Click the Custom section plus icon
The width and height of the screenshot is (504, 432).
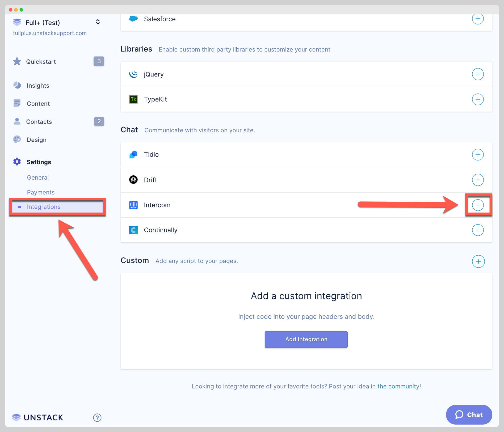(478, 261)
